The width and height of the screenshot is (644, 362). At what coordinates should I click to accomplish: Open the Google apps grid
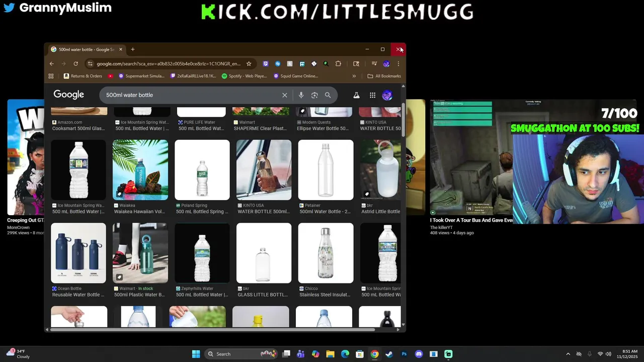(x=372, y=95)
